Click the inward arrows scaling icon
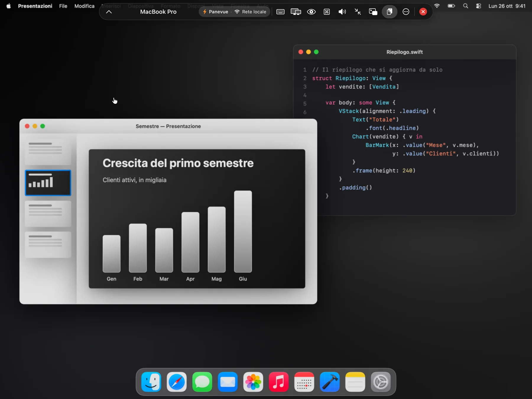Image resolution: width=532 pixels, height=399 pixels. pos(358,12)
